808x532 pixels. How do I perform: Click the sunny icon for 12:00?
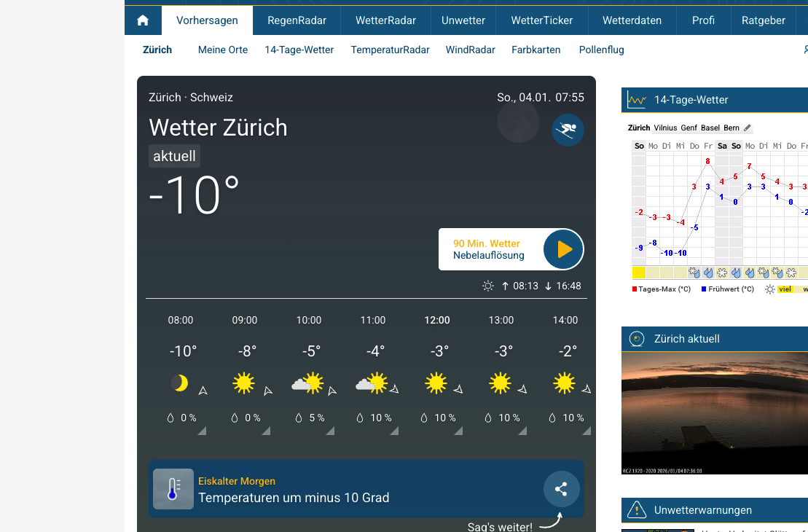tap(436, 383)
